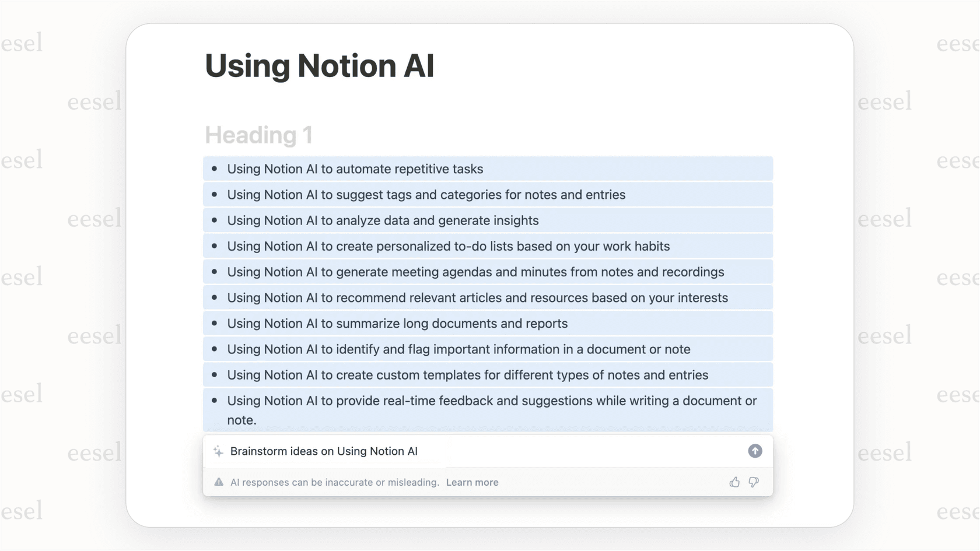Image resolution: width=980 pixels, height=551 pixels.
Task: Click the AI responses disclaimer text
Action: click(x=334, y=482)
